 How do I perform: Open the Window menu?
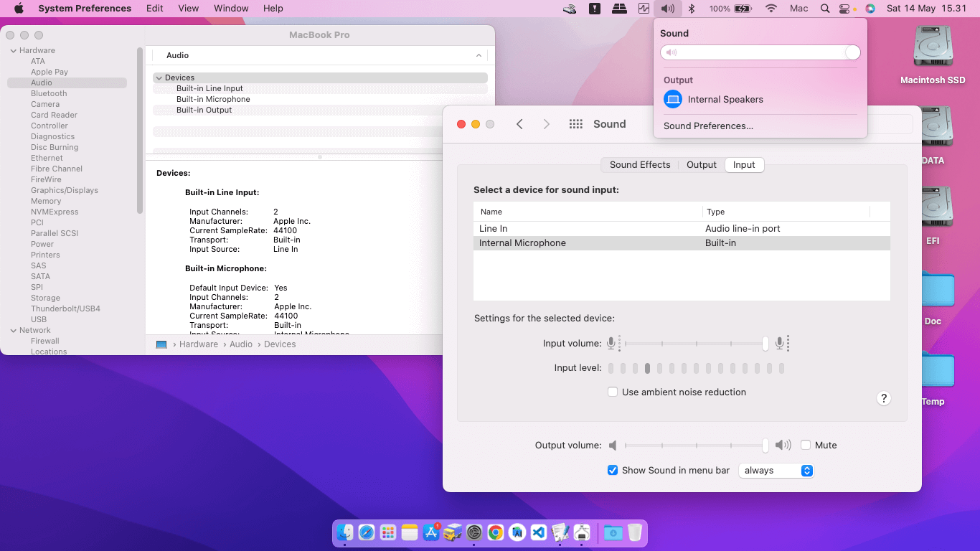231,9
